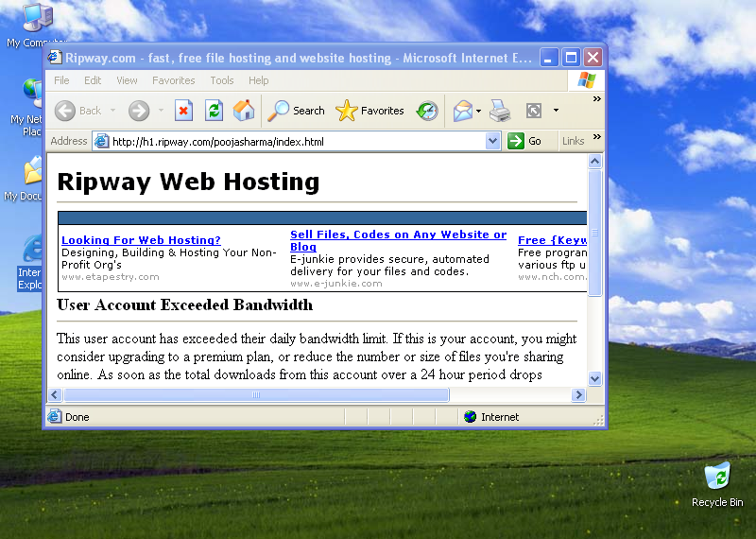Click the 'Ripway Web Hosting' heading
This screenshot has width=756, height=539.
[188, 182]
